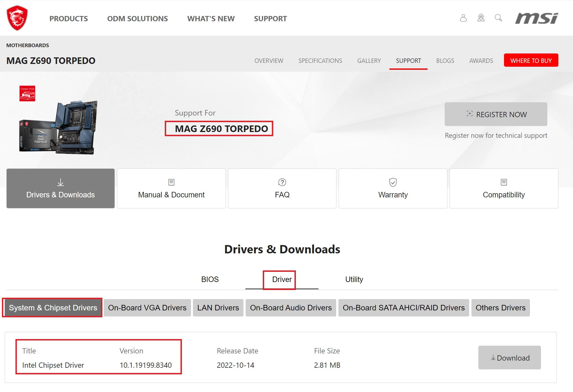Open the ODM SOLUTIONS menu
573x392 pixels.
137,18
